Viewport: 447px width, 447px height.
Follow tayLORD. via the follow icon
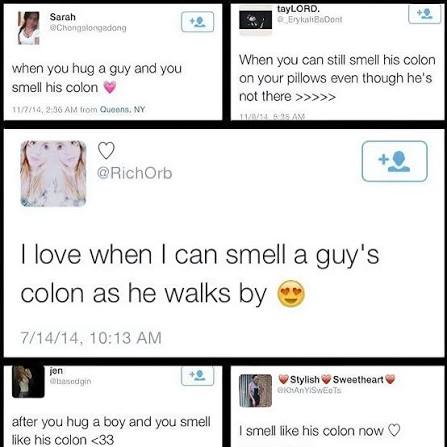(x=424, y=13)
